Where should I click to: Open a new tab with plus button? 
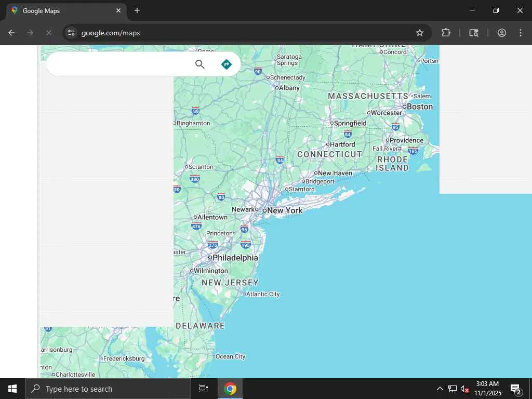(137, 10)
